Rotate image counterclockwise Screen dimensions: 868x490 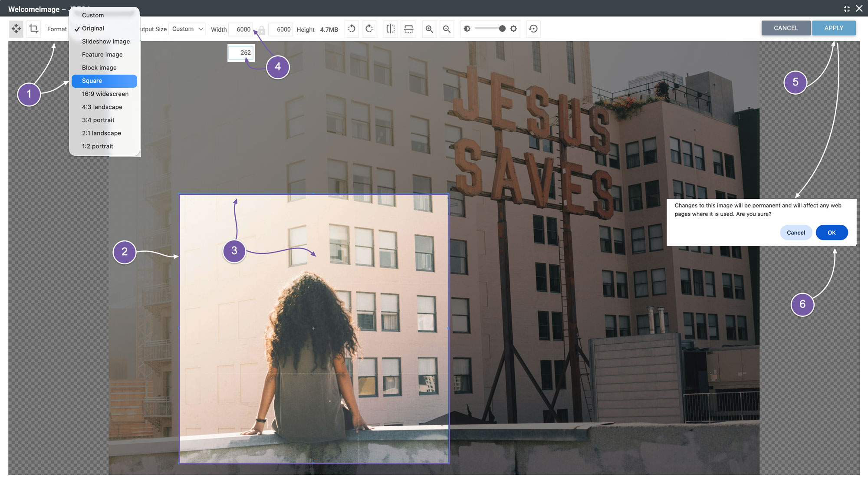coord(352,29)
